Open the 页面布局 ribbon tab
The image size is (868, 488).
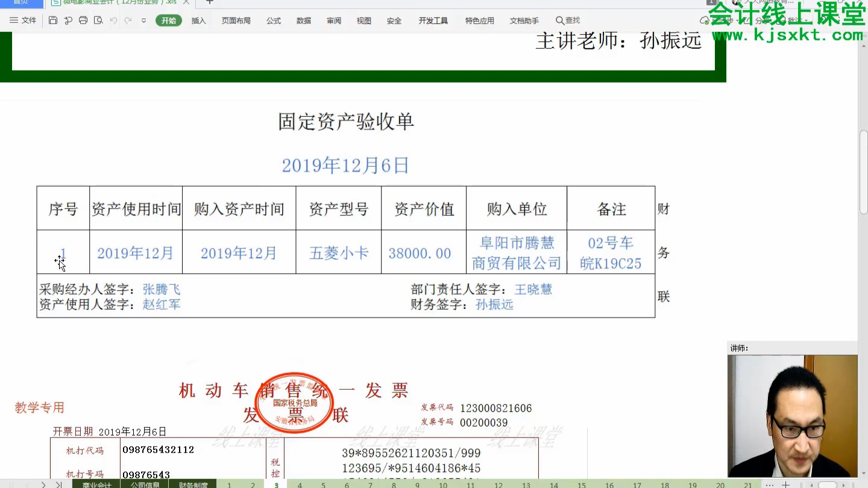(236, 20)
